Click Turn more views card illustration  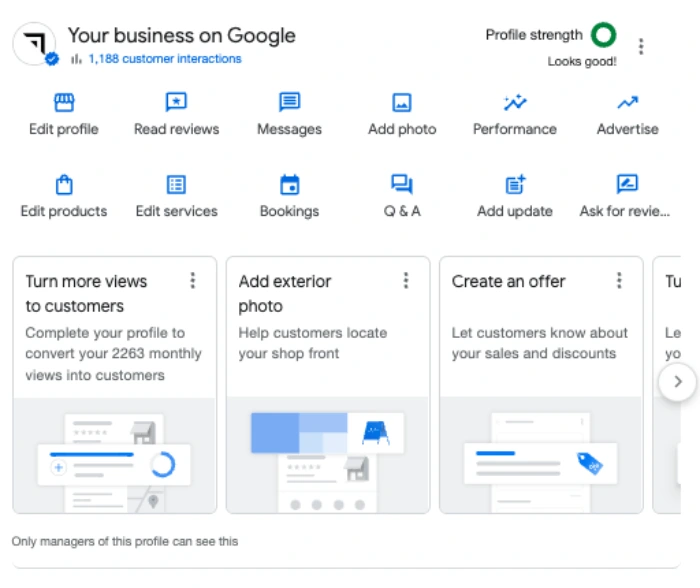pyautogui.click(x=115, y=455)
